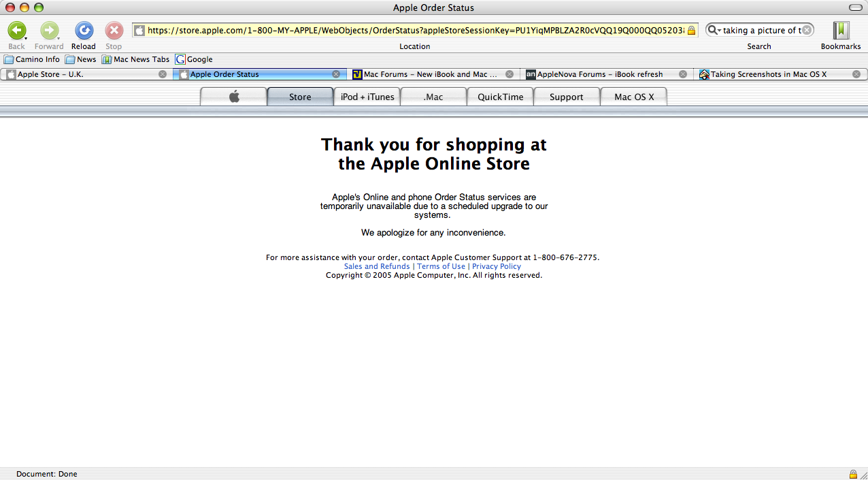868x480 pixels.
Task: Close the Apple Store - U.K. tab
Action: (x=163, y=74)
